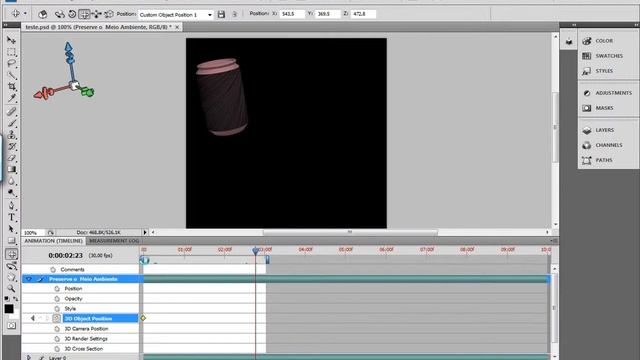
Task: Select the Gradient tool
Action: [11, 169]
